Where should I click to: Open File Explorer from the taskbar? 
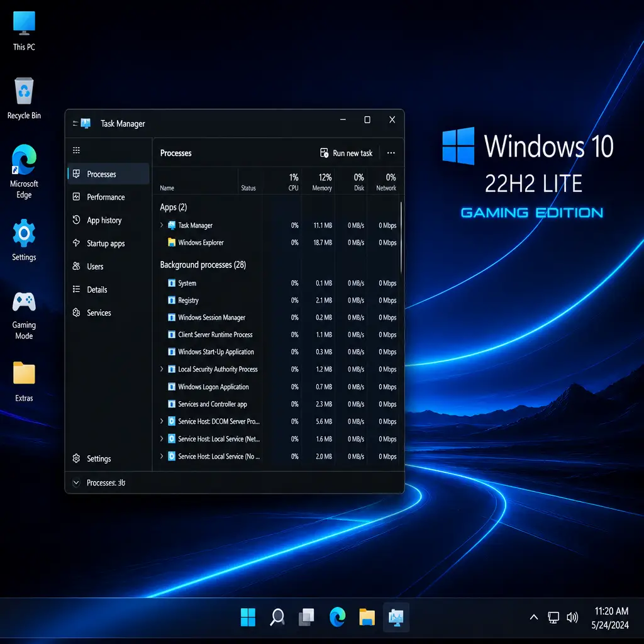(367, 617)
